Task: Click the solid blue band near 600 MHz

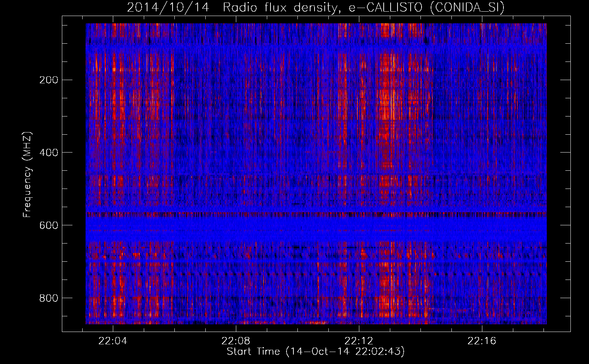Action: click(316, 229)
